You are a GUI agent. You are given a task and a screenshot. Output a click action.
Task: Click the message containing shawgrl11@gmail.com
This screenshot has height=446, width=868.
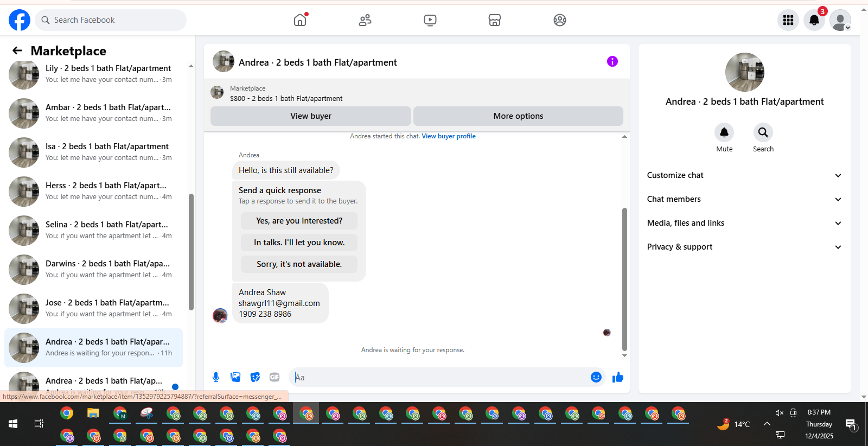pos(280,303)
